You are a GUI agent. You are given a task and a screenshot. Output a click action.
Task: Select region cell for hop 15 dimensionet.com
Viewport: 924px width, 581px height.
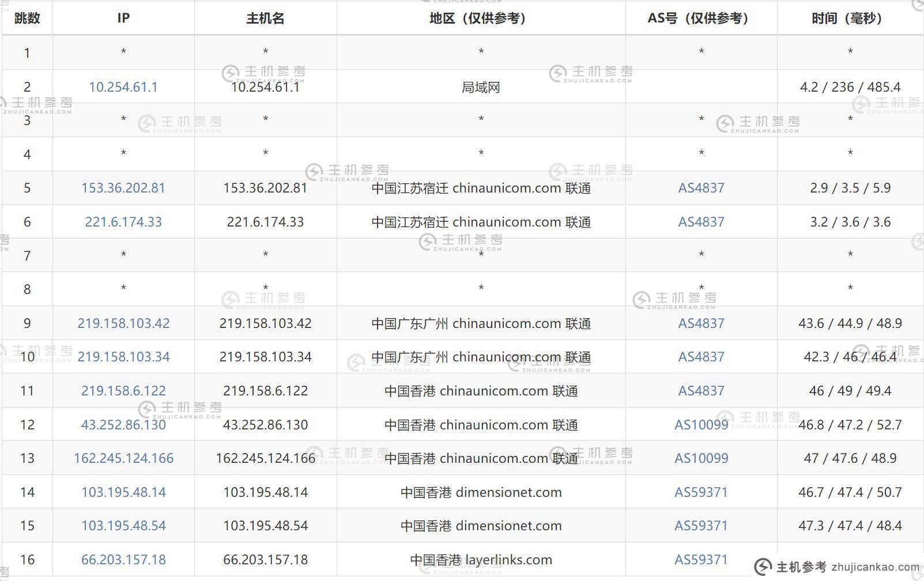click(x=481, y=526)
